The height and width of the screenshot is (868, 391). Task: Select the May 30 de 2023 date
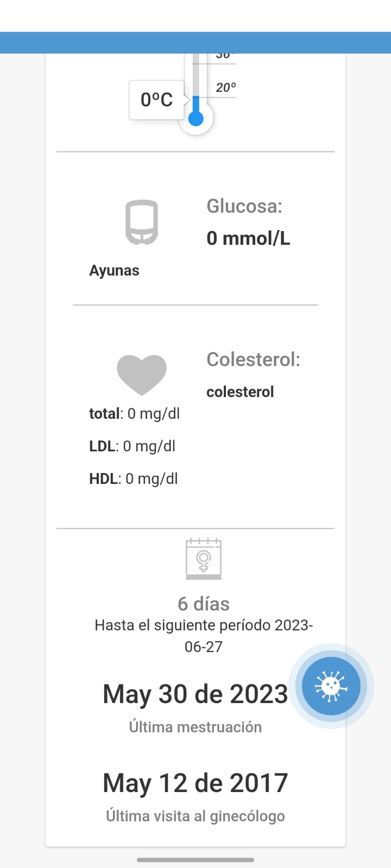click(195, 694)
